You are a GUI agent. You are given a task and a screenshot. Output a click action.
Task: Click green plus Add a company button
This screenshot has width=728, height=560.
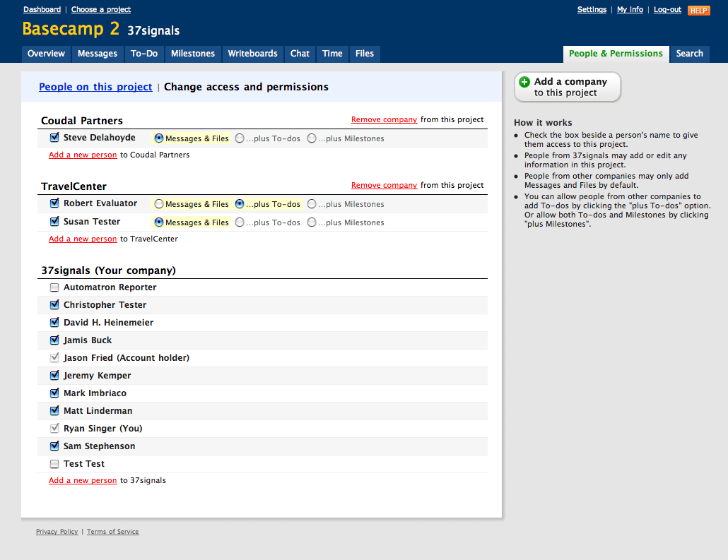[x=568, y=87]
